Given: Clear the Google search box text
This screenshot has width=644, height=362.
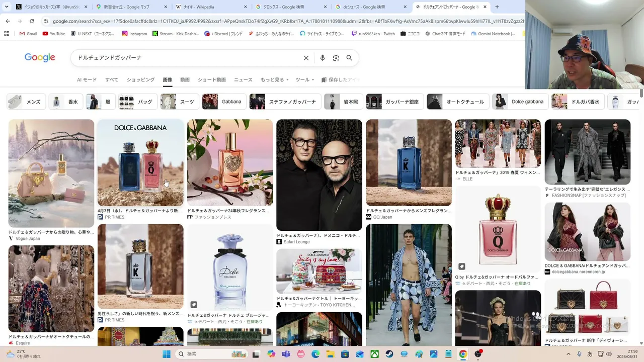Looking at the screenshot, I should click(x=306, y=58).
